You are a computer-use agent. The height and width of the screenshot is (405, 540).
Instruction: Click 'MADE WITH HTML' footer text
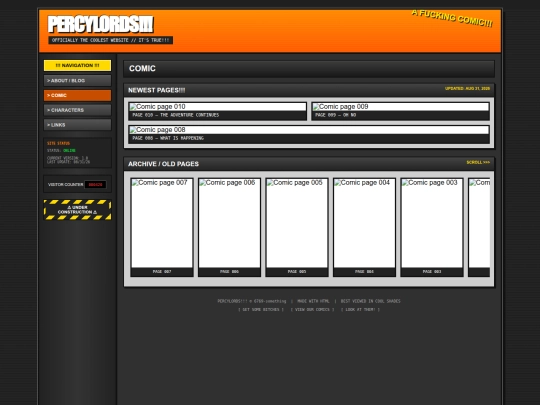tap(313, 301)
